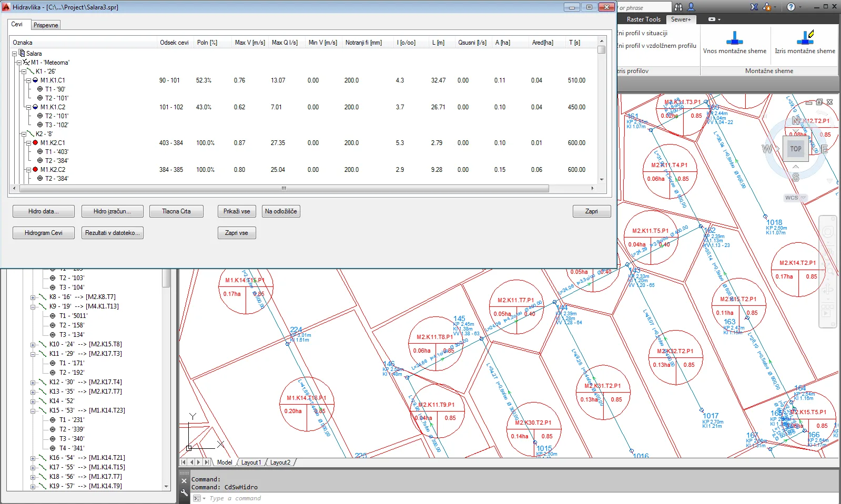841x504 pixels.
Task: Click the binoculars search icon
Action: (x=678, y=7)
